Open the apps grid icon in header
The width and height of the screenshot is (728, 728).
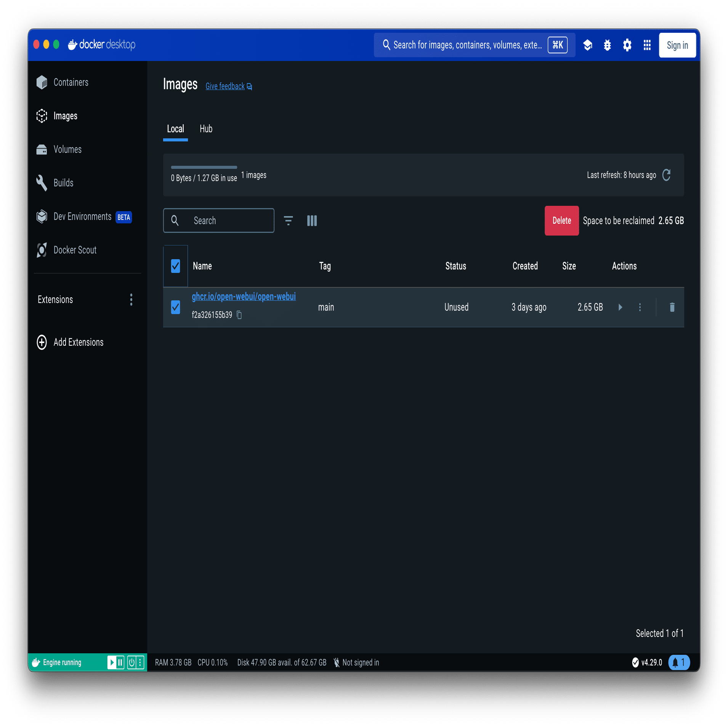(x=647, y=45)
